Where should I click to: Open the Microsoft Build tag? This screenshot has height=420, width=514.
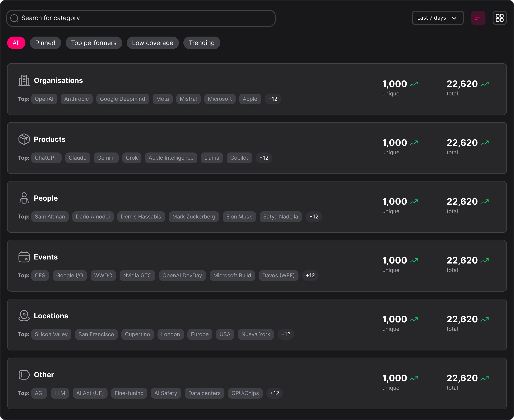pyautogui.click(x=232, y=275)
